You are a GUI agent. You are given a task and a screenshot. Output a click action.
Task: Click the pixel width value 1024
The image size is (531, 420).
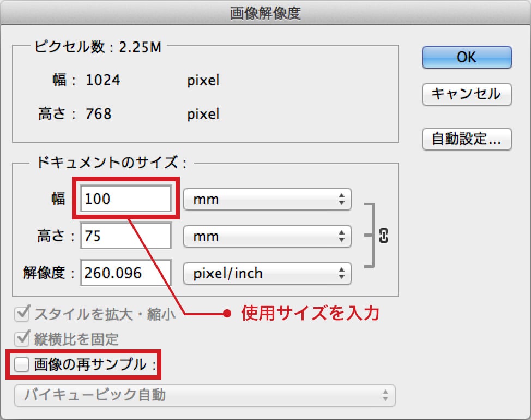(103, 81)
